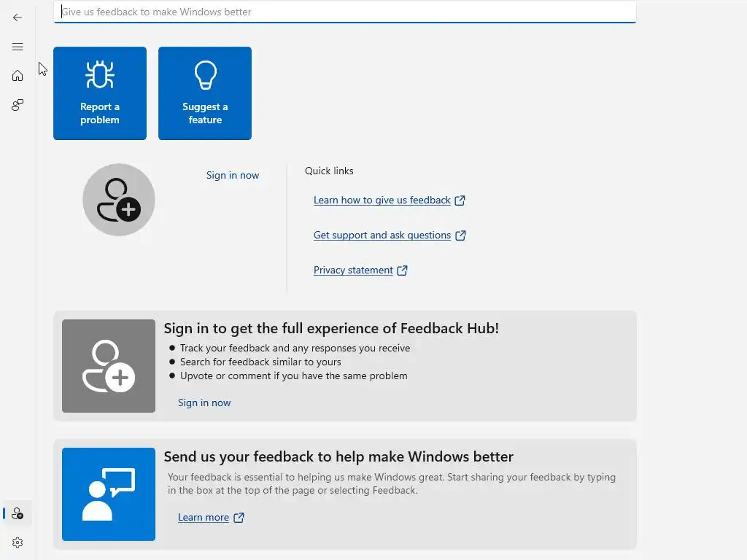Click Sign in now in the sign-in banner
The height and width of the screenshot is (560, 747).
pyautogui.click(x=204, y=402)
